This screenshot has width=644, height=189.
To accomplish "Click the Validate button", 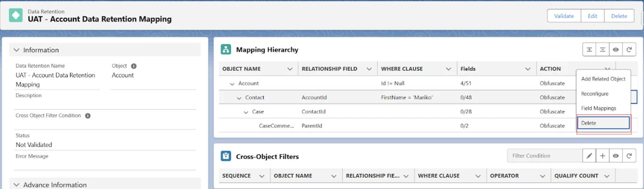I will point(564,16).
